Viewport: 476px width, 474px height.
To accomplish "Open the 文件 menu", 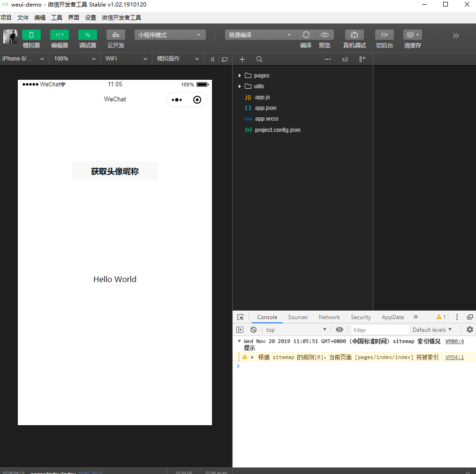I will coord(23,18).
